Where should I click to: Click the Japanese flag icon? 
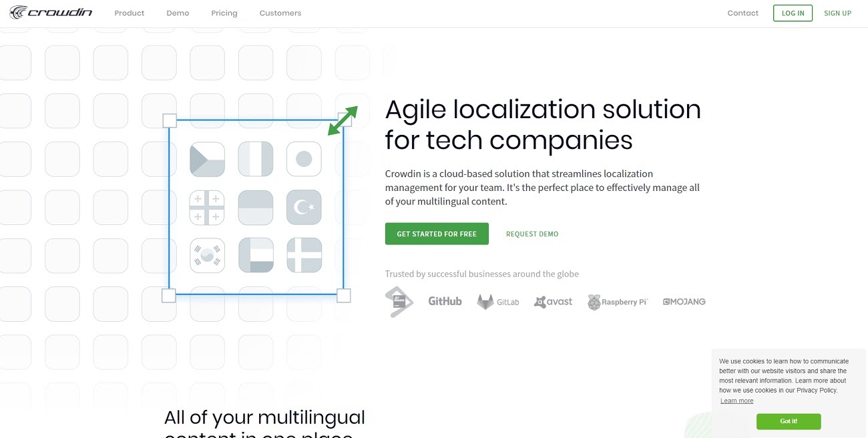click(x=304, y=159)
